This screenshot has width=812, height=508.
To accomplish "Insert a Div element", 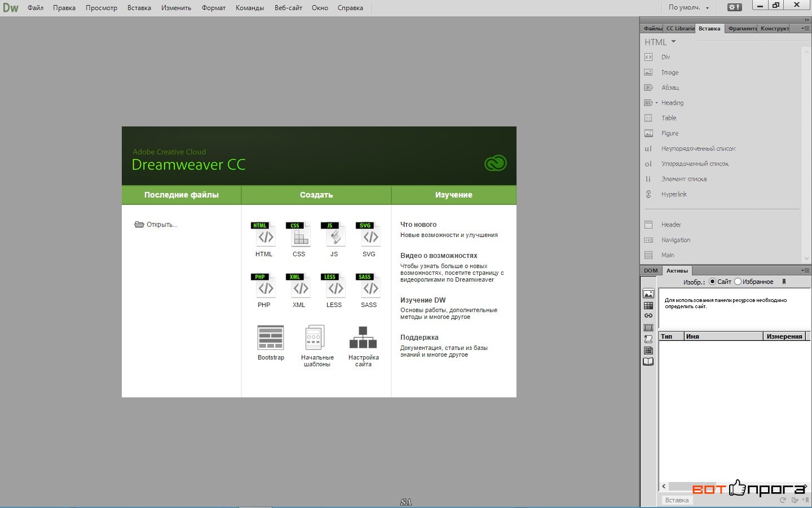I will 657,57.
